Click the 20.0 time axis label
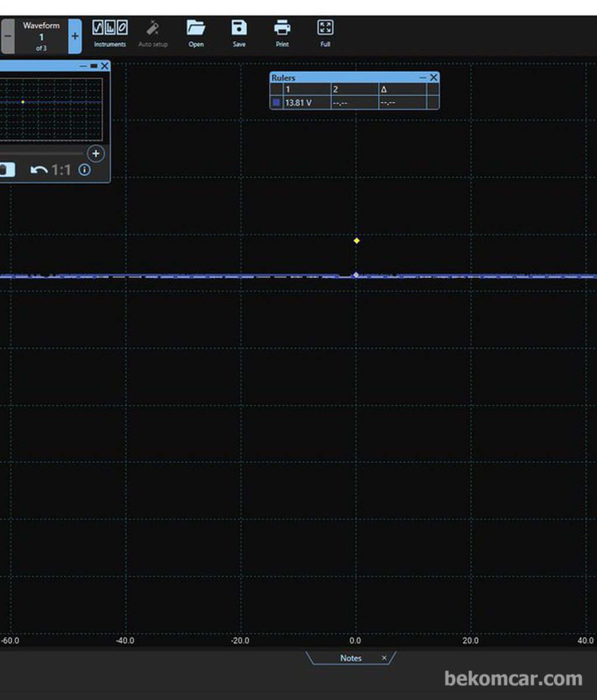The width and height of the screenshot is (597, 700). click(x=470, y=640)
